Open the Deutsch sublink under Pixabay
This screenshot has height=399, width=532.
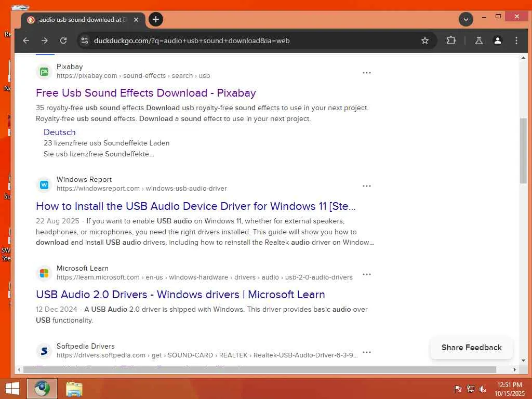click(60, 132)
